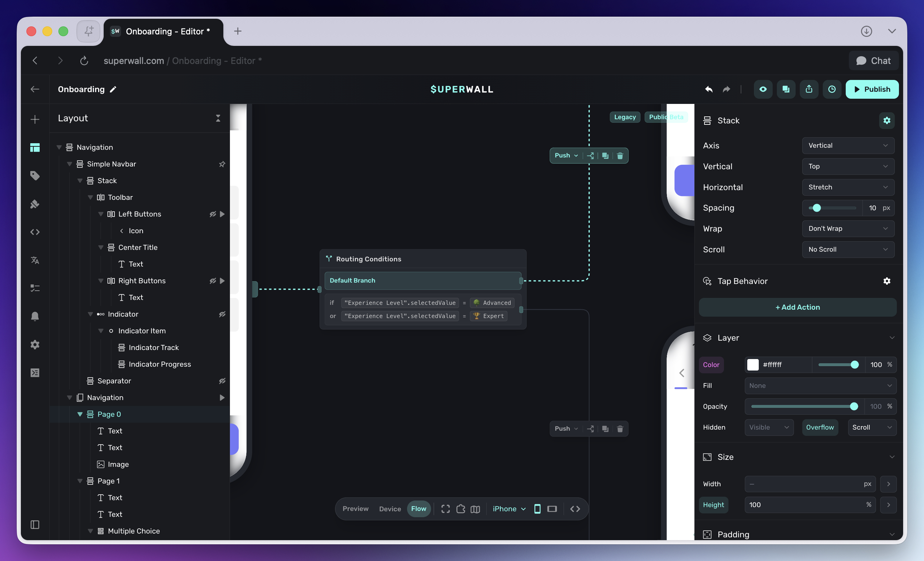Switch to landscape device orientation
This screenshot has width=924, height=561.
click(552, 509)
